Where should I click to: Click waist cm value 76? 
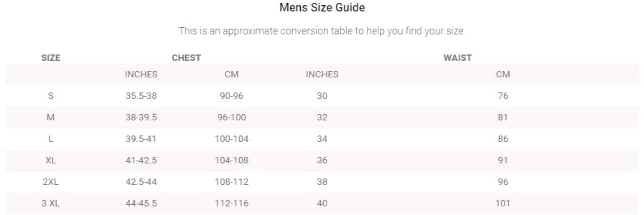[503, 96]
